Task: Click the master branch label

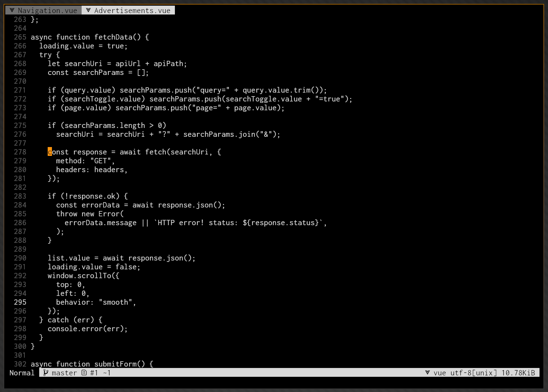Action: click(x=64, y=373)
